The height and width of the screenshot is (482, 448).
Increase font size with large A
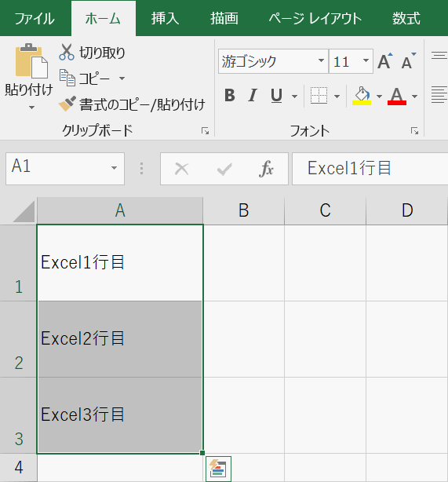click(x=385, y=61)
